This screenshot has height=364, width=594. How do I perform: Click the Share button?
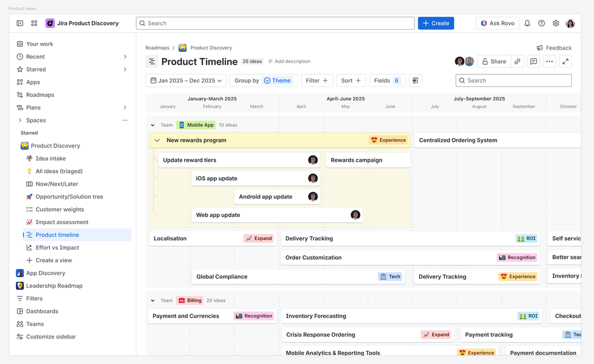coord(494,61)
